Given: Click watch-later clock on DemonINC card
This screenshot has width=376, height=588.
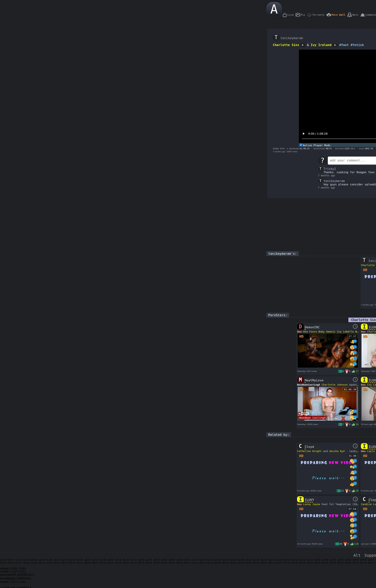Looking at the screenshot, I should (355, 326).
